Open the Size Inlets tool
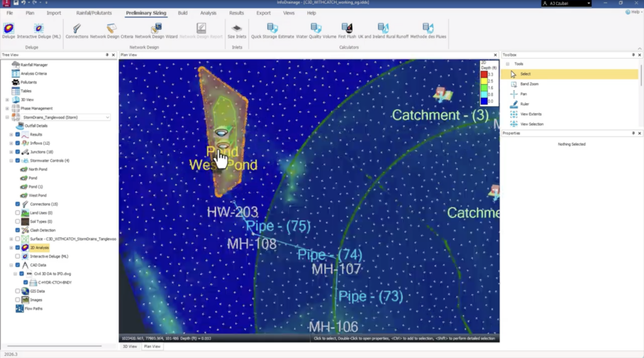 coord(236,31)
